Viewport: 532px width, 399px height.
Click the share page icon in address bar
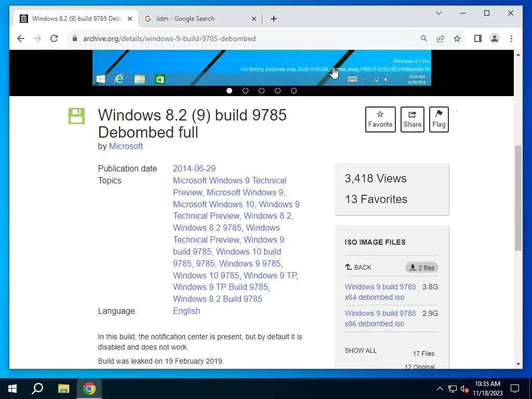point(441,38)
